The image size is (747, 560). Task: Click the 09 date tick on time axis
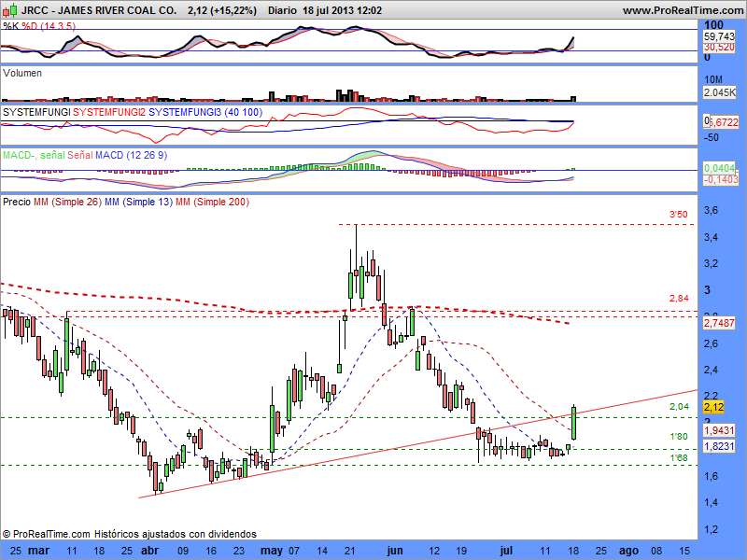pyautogui.click(x=183, y=551)
